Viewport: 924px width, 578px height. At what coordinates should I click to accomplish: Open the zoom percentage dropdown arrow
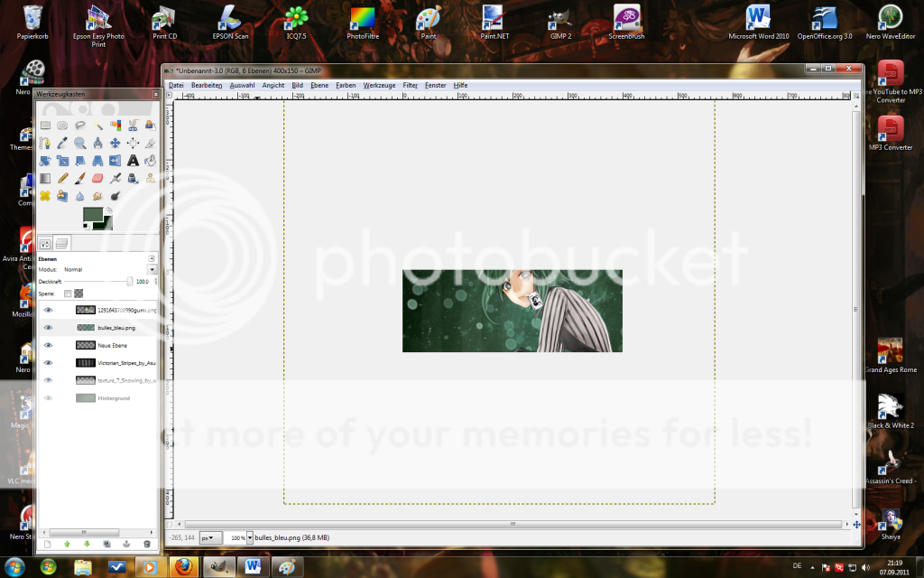coord(250,538)
